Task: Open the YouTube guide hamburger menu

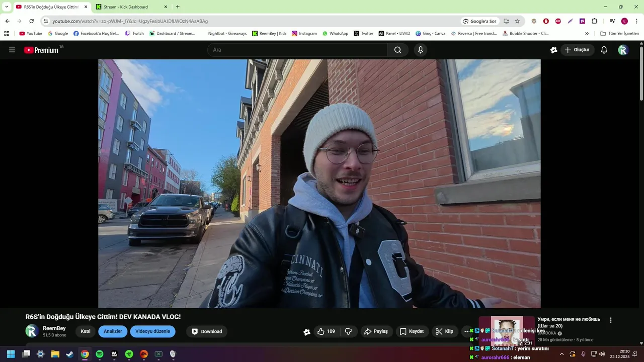Action: 12,50
